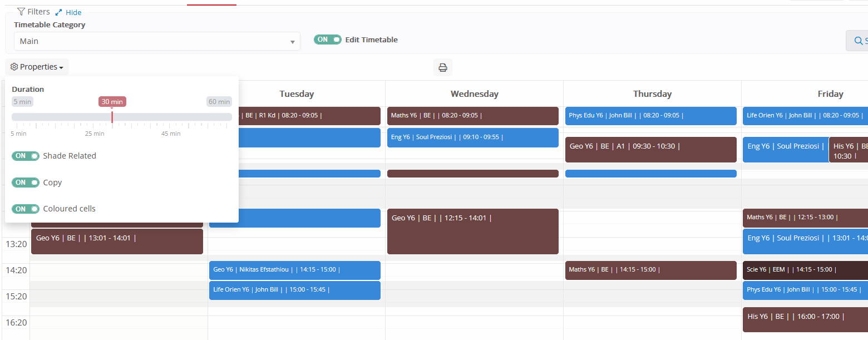Image resolution: width=868 pixels, height=340 pixels.
Task: Open the Timetable Category Main dropdown
Action: pyautogui.click(x=157, y=41)
